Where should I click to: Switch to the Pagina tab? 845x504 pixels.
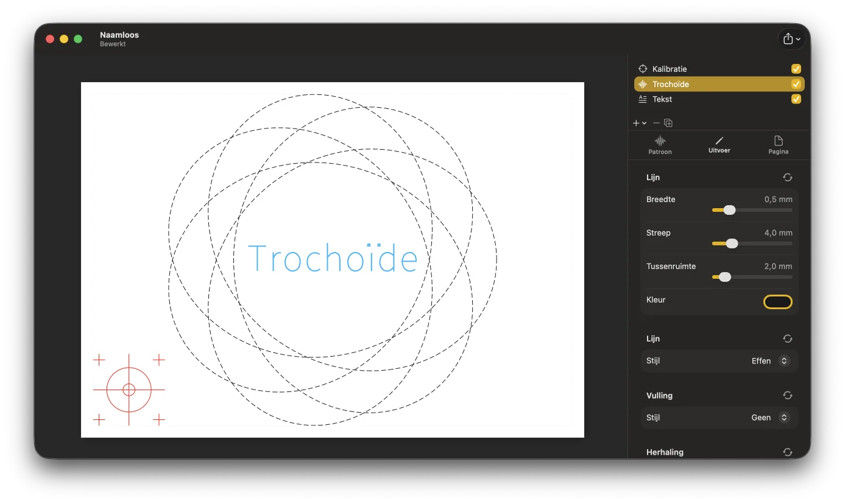pos(778,145)
